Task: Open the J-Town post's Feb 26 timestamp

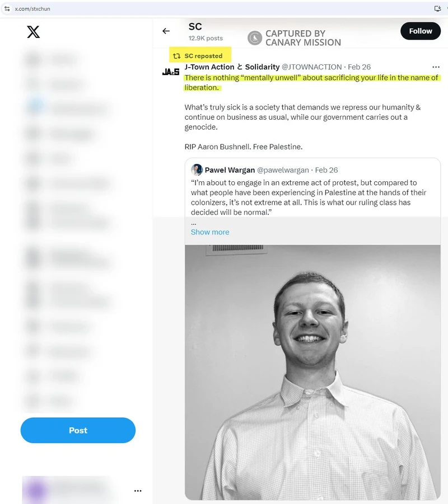Action: (359, 67)
